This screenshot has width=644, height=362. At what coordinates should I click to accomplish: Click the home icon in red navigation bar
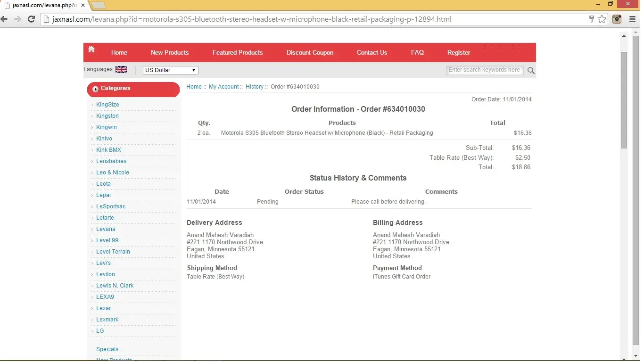click(x=91, y=49)
